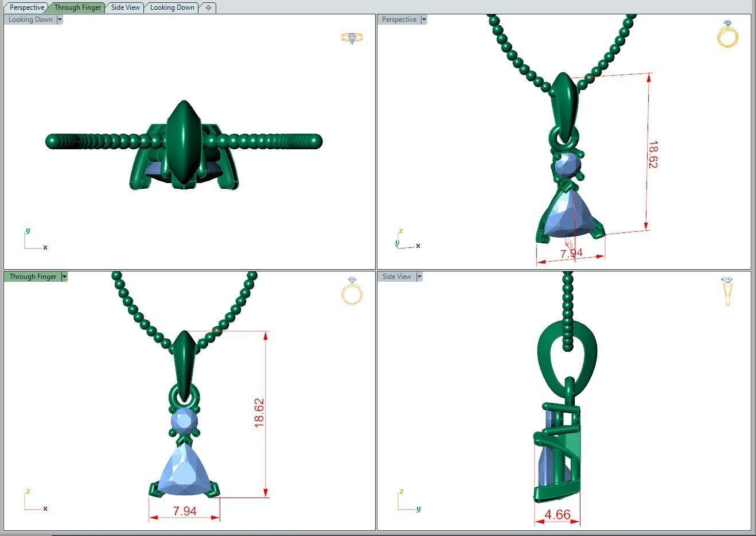Viewport: 756px width, 536px height.
Task: Select the 7.94 dimension in Perspective viewport
Action: tap(571, 253)
